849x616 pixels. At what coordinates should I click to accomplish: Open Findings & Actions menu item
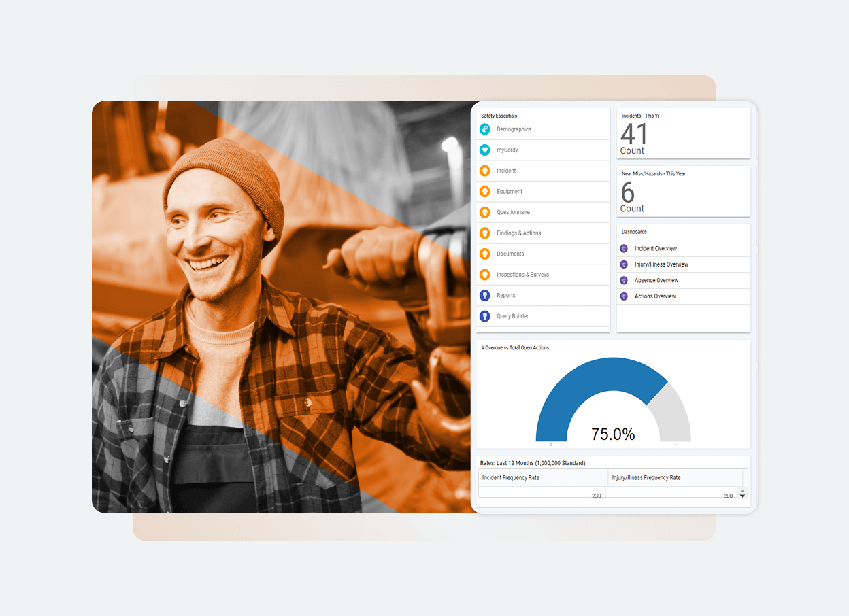click(x=518, y=233)
